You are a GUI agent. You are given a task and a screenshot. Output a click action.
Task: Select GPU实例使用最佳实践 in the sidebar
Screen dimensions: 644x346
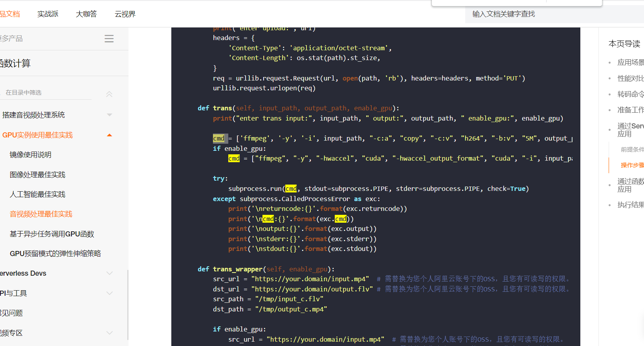[37, 135]
